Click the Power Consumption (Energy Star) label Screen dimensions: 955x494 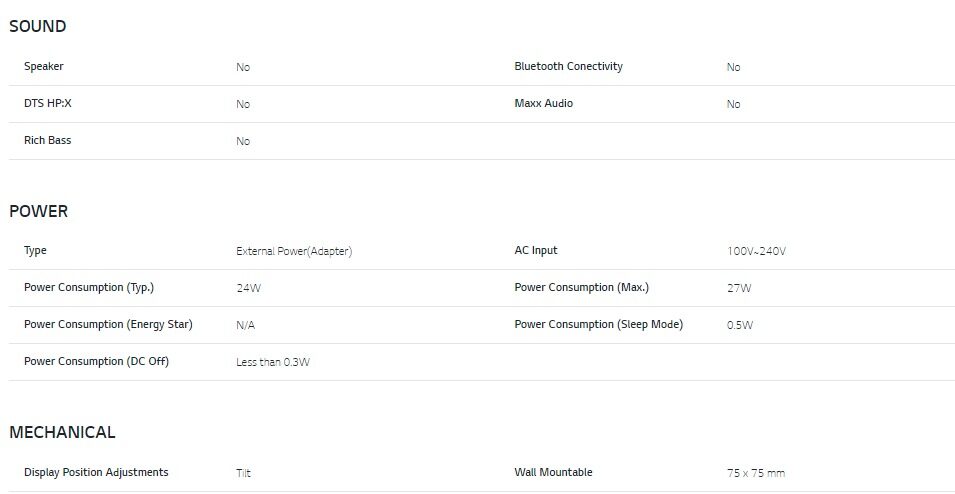[108, 324]
